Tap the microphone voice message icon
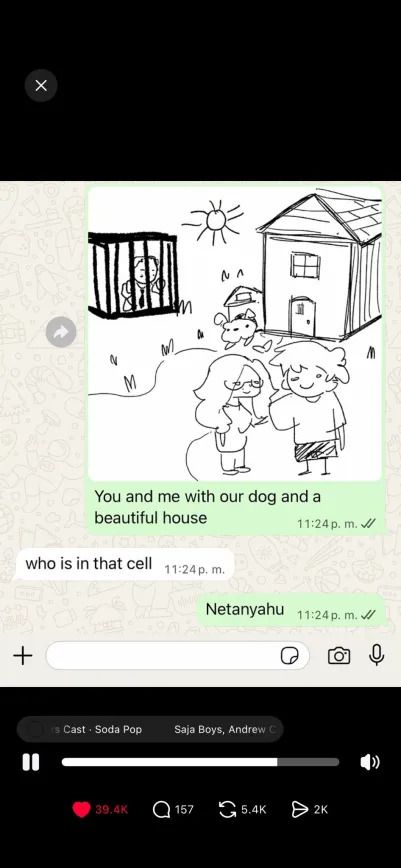The image size is (401, 868). [377, 655]
